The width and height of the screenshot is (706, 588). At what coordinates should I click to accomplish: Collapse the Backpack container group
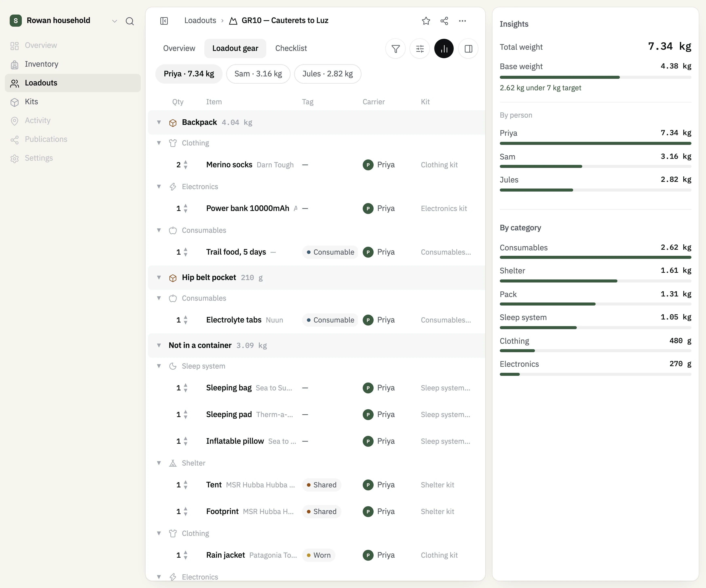coord(159,122)
